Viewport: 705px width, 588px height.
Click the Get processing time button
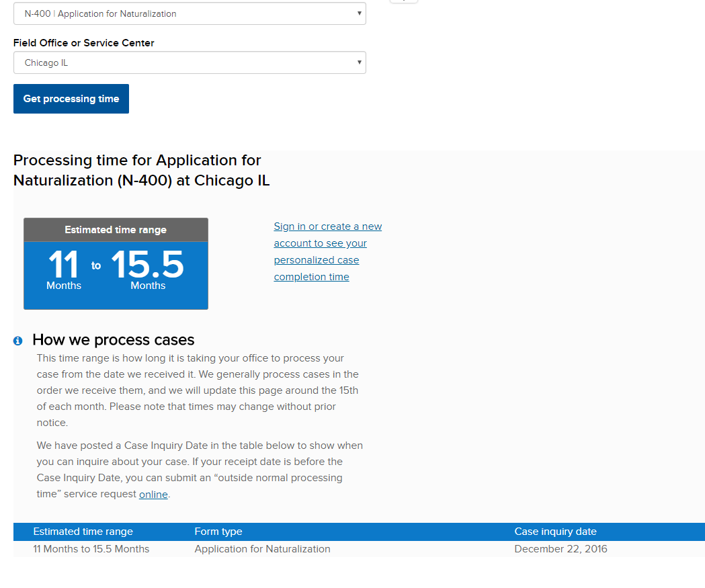tap(71, 99)
